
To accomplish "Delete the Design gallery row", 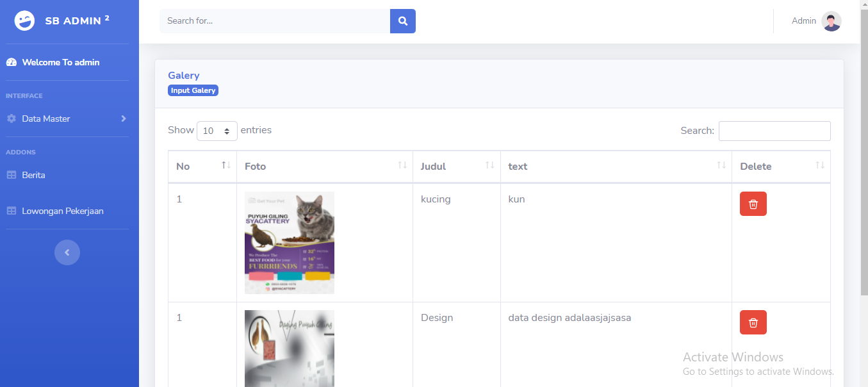I will [x=753, y=322].
